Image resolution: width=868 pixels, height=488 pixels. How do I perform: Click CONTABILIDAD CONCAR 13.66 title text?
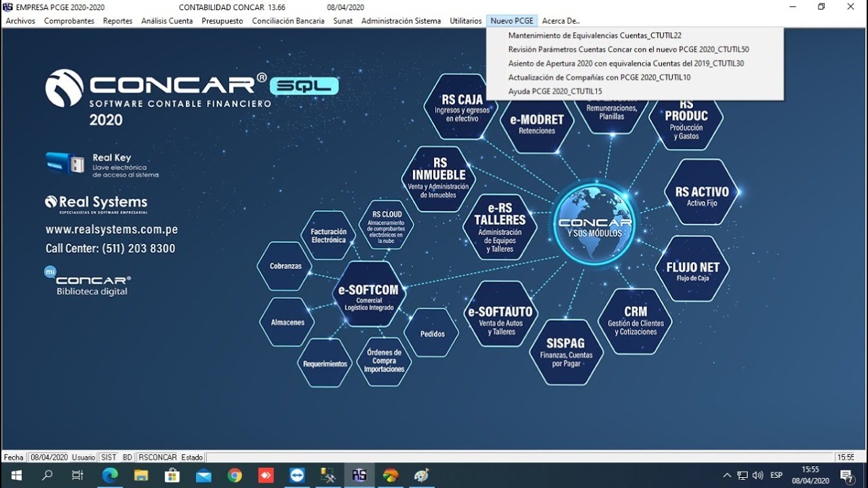pyautogui.click(x=232, y=7)
